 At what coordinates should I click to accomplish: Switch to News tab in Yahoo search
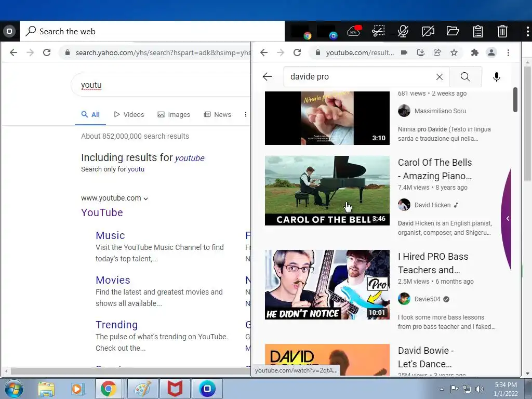tap(218, 115)
